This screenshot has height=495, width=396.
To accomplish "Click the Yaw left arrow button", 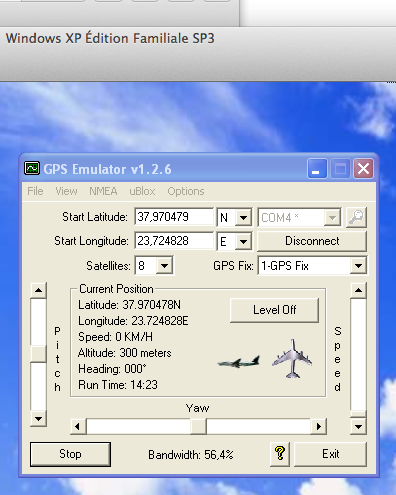I will click(x=78, y=426).
